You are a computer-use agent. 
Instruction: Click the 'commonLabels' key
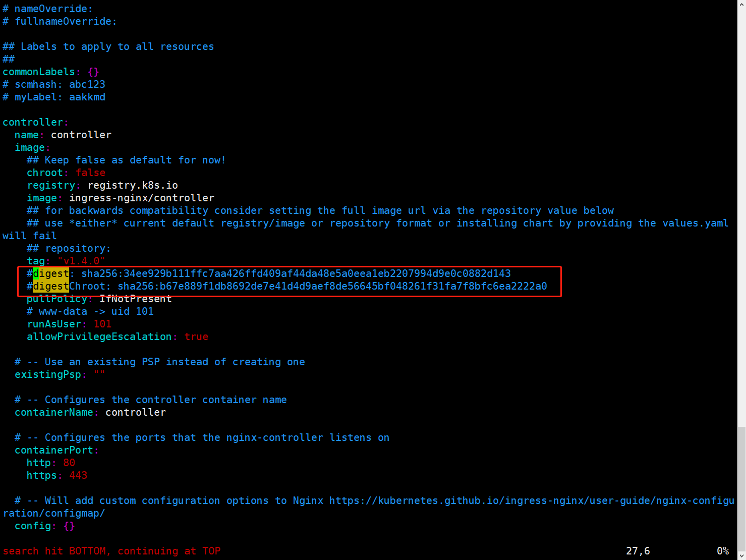coord(39,72)
